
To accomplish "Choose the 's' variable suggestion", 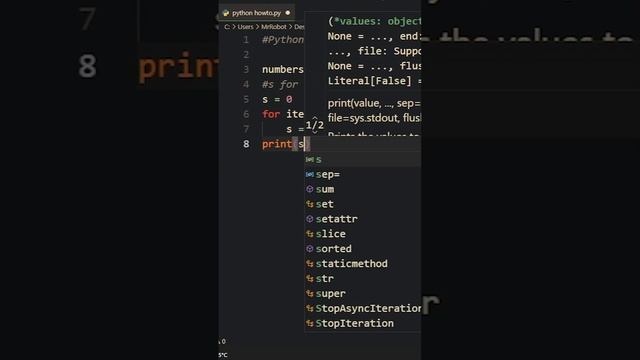I will point(363,160).
